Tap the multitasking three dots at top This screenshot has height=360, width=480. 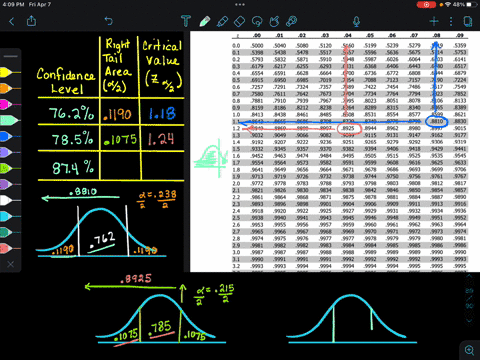coord(240,4)
